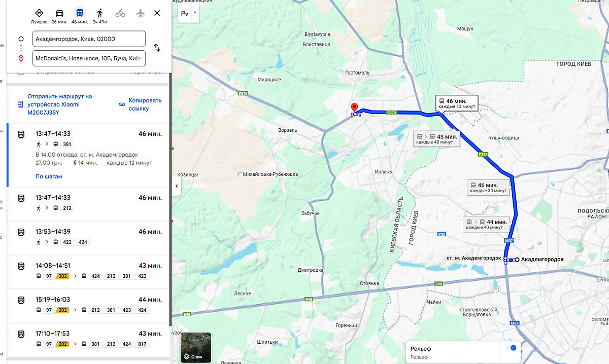Switch to driving mode car icon
This screenshot has height=364, width=609.
pyautogui.click(x=59, y=13)
